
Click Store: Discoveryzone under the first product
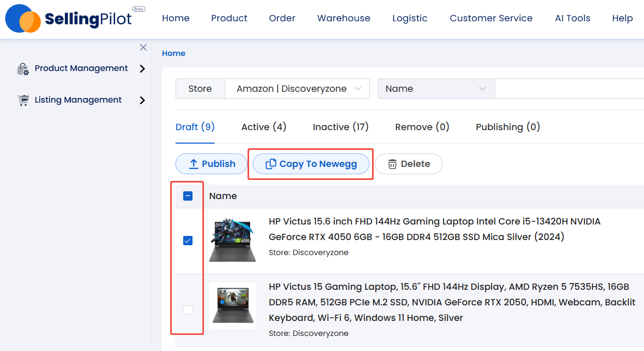tap(308, 252)
